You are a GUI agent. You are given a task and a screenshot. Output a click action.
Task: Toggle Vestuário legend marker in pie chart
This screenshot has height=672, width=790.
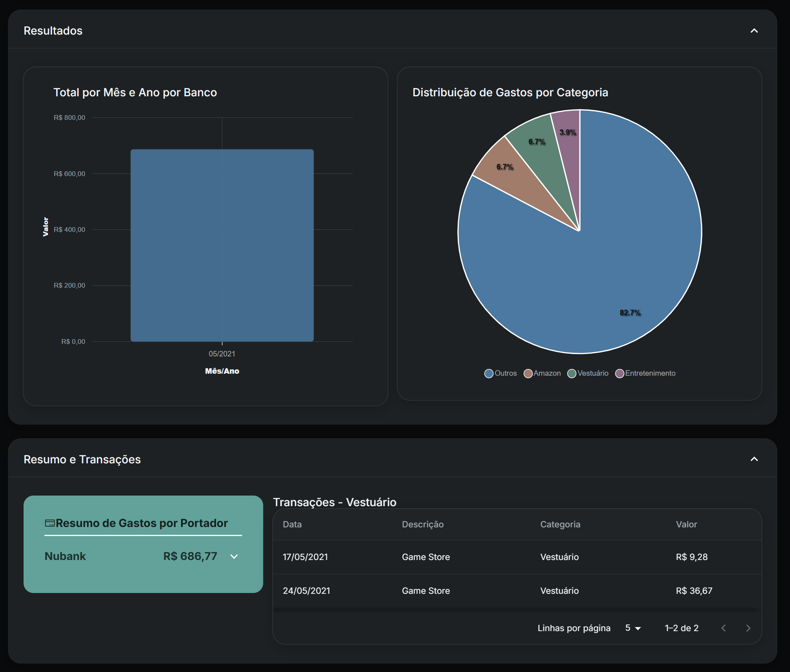point(572,373)
